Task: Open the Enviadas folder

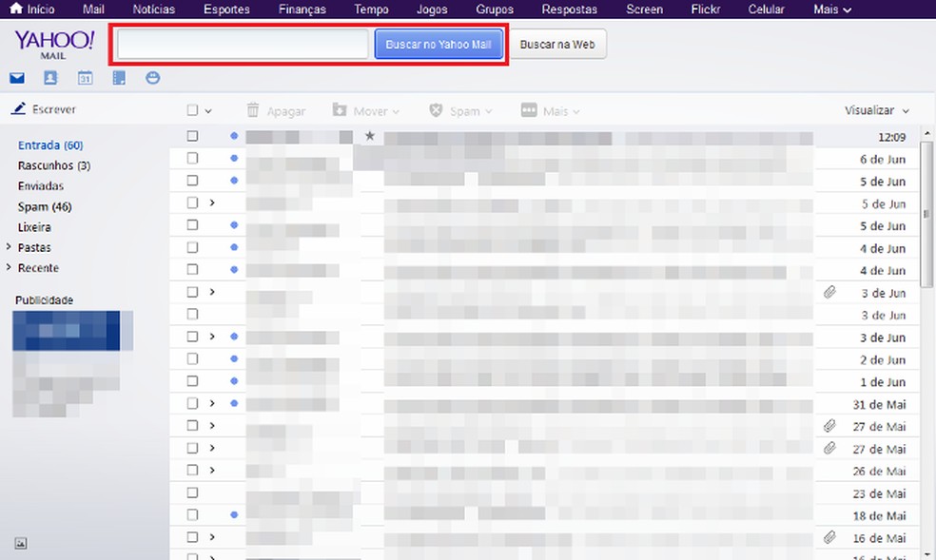Action: [41, 186]
